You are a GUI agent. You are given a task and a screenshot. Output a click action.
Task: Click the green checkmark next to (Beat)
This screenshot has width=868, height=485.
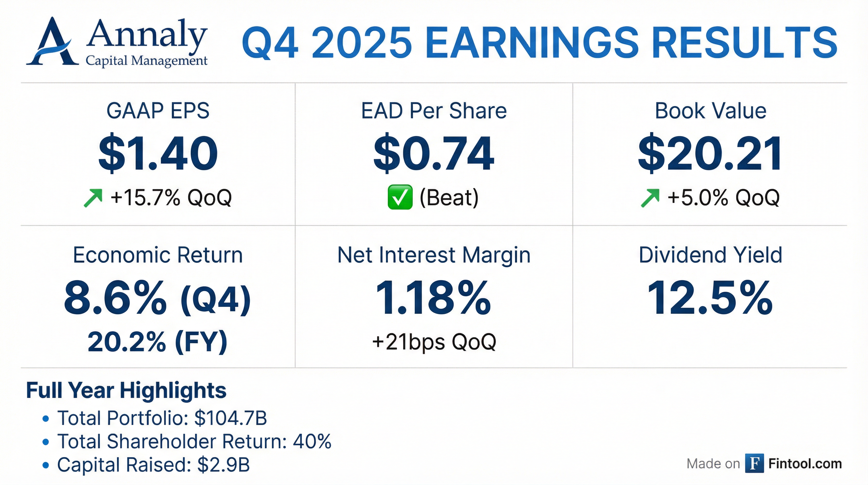tap(400, 197)
